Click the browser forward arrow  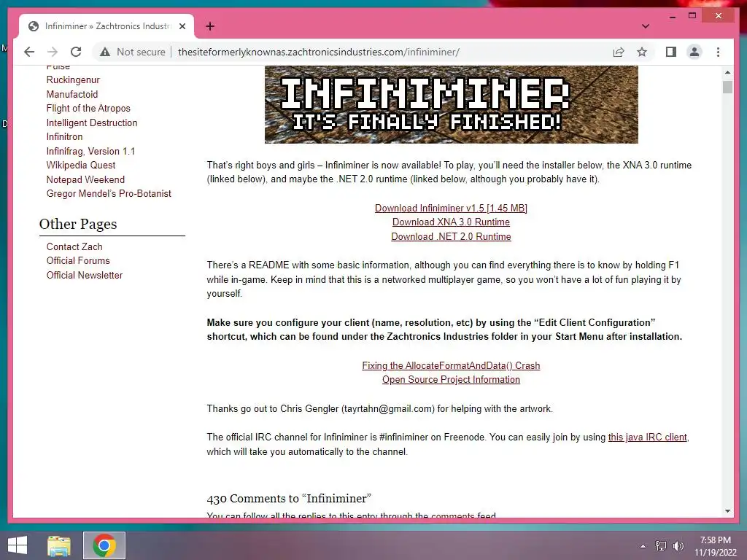click(x=53, y=52)
